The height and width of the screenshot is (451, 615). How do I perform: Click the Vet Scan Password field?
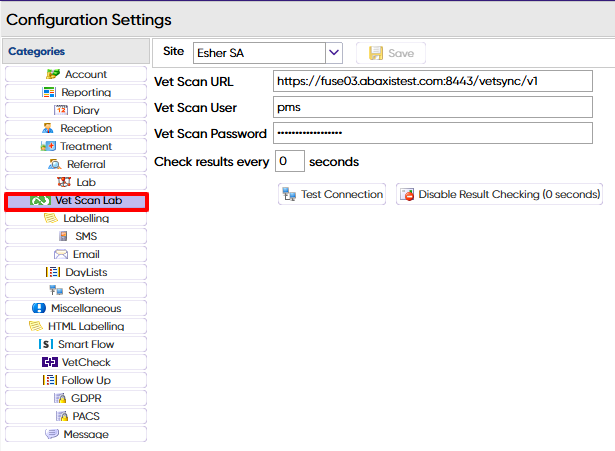(x=433, y=133)
